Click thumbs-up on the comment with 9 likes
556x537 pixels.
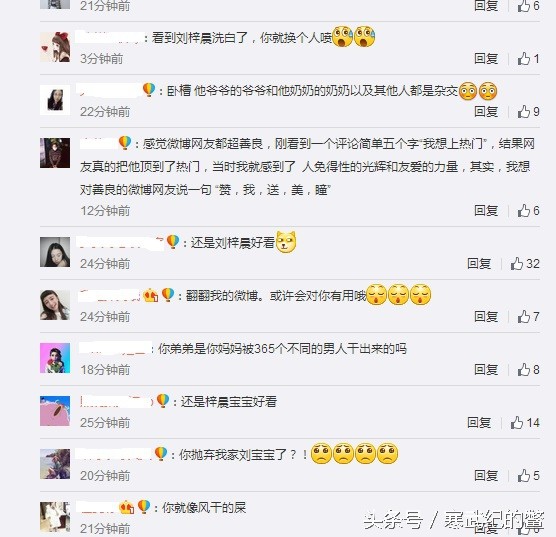click(524, 112)
